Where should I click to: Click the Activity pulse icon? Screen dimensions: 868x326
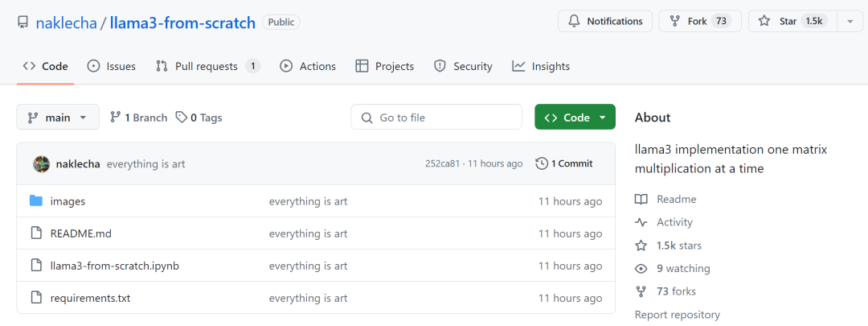[x=641, y=222]
